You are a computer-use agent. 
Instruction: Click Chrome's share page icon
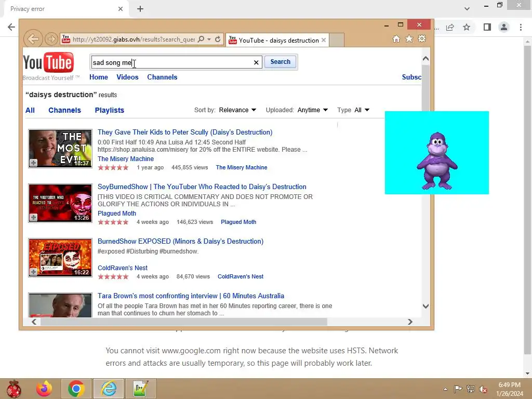point(450,27)
